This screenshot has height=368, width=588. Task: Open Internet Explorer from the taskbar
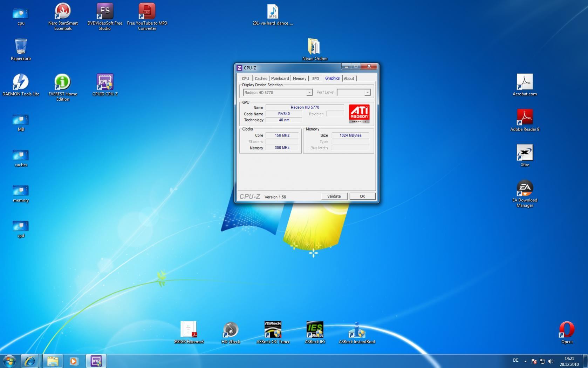click(x=30, y=361)
